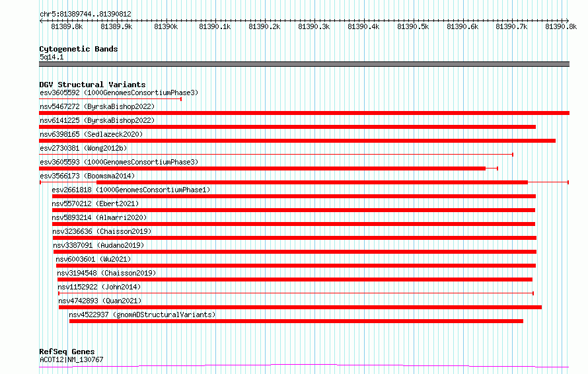Click the RefSeq Genes track title
The image size is (588, 374).
tap(67, 352)
